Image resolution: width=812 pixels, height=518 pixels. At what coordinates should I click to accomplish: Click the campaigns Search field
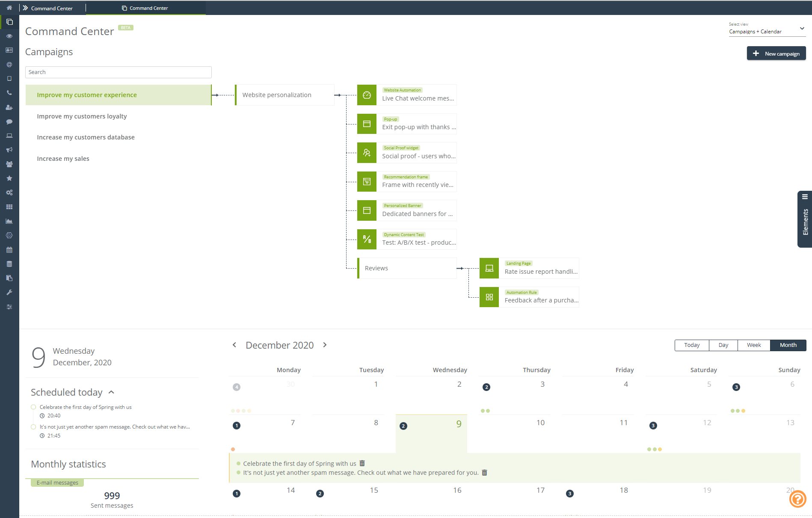[x=119, y=72]
